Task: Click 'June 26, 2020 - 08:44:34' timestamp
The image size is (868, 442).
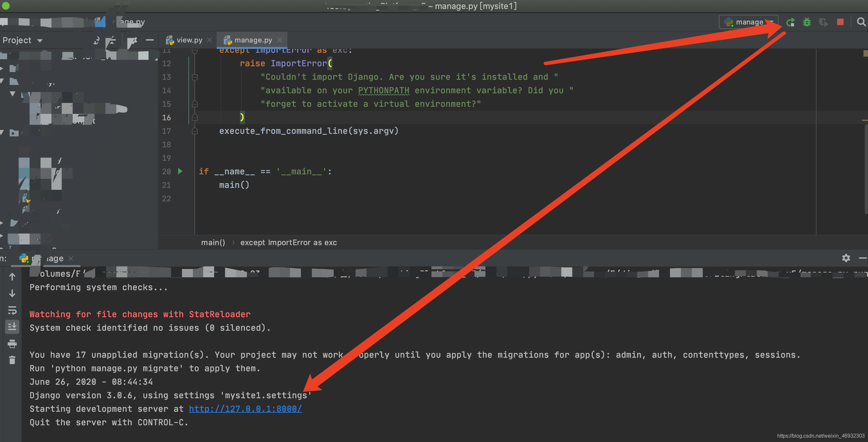Action: (x=91, y=382)
